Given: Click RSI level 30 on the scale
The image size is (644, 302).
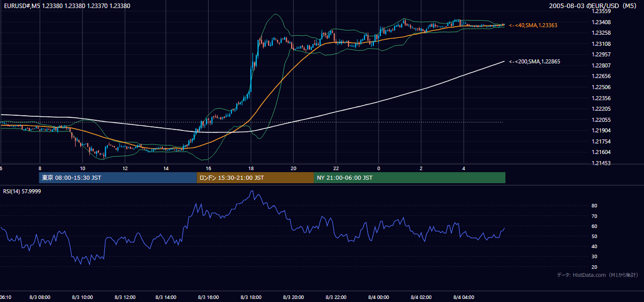Looking at the screenshot, I should pos(595,257).
